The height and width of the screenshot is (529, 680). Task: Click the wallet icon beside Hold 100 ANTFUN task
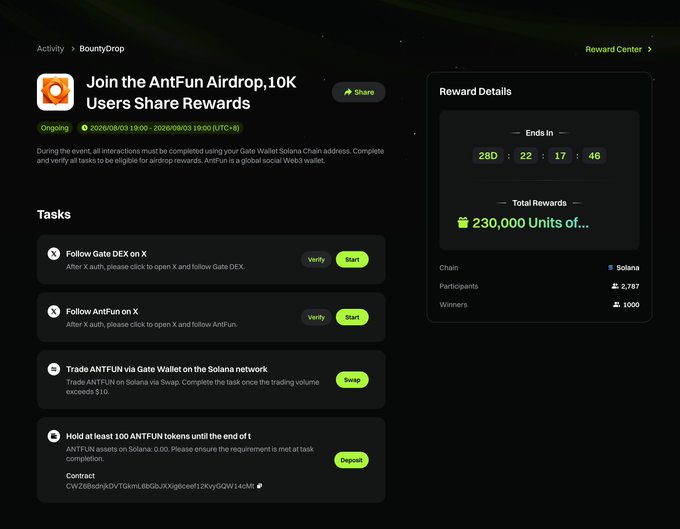pyautogui.click(x=54, y=436)
